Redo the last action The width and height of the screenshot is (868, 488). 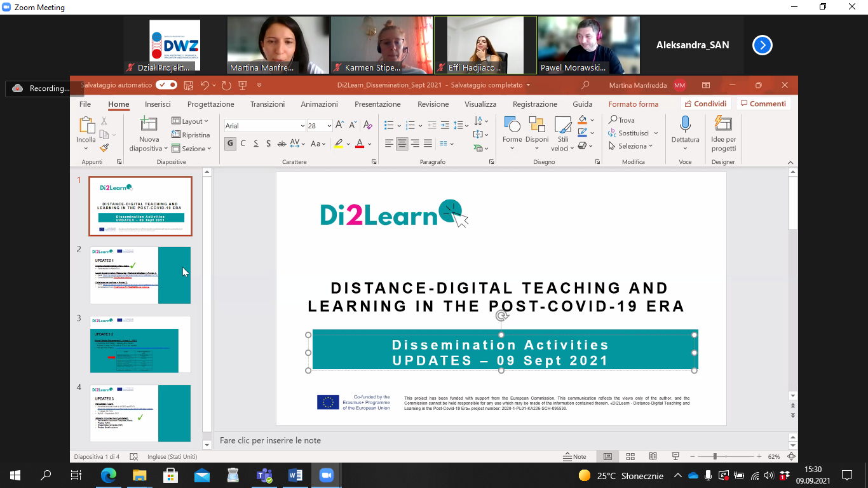coord(226,85)
